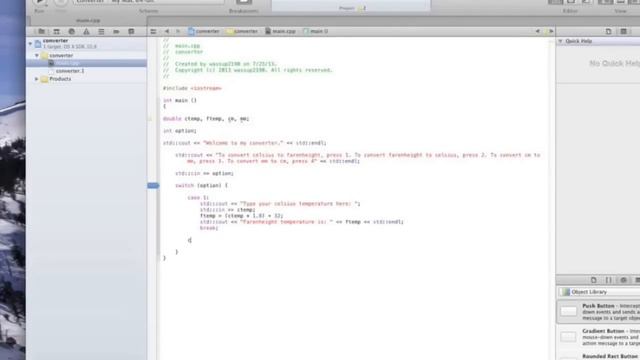Select the converter project row

pos(87,43)
